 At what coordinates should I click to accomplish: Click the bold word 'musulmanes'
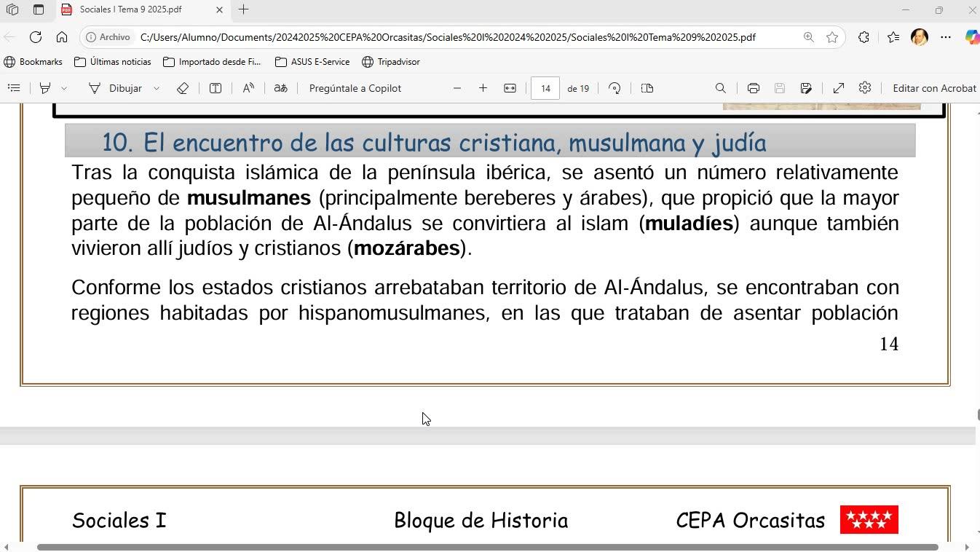[249, 198]
